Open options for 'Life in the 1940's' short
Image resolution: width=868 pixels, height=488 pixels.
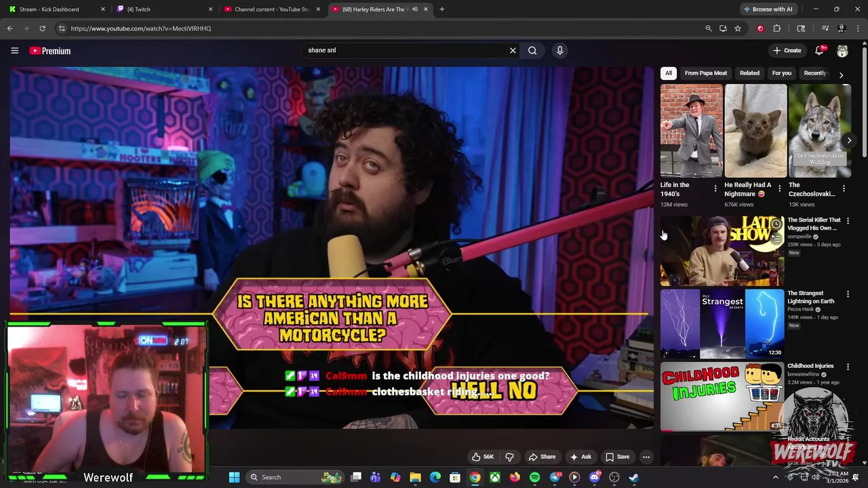715,188
